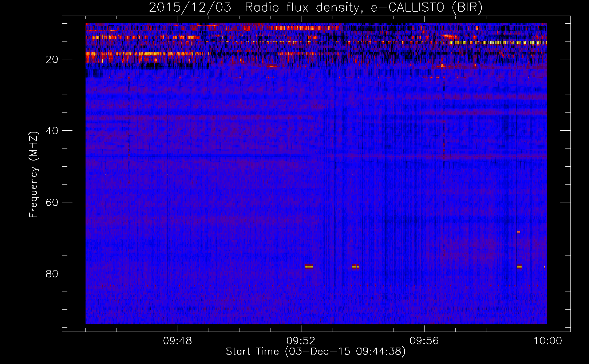
Task: Click the plot title mentioning e-CALLISTO (BIR)
Action: pyautogui.click(x=316, y=8)
